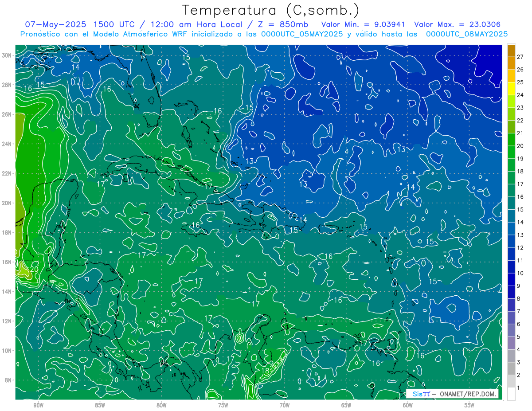Click the "65W" longitude axis label

click(346, 405)
